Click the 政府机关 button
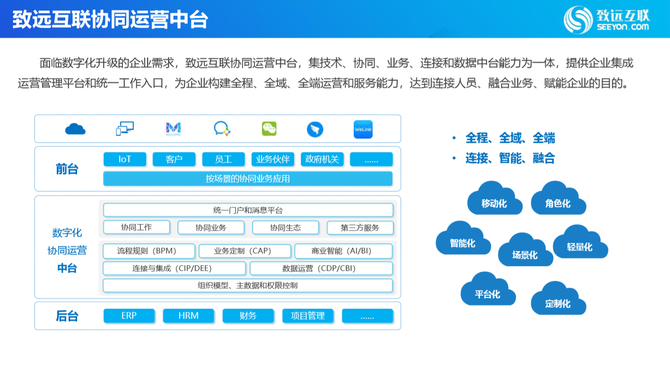 pos(322,159)
